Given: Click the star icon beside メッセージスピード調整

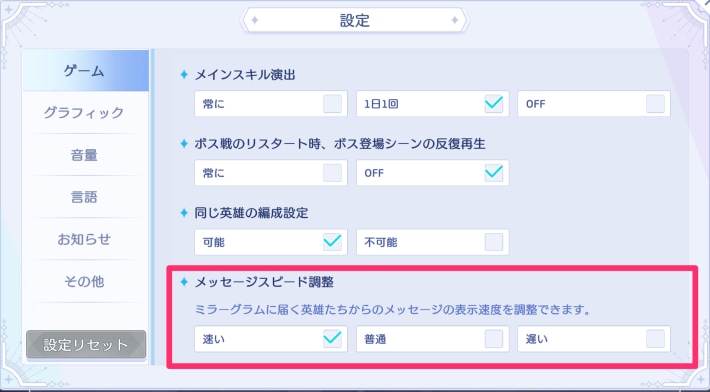Looking at the screenshot, I should coord(184,282).
